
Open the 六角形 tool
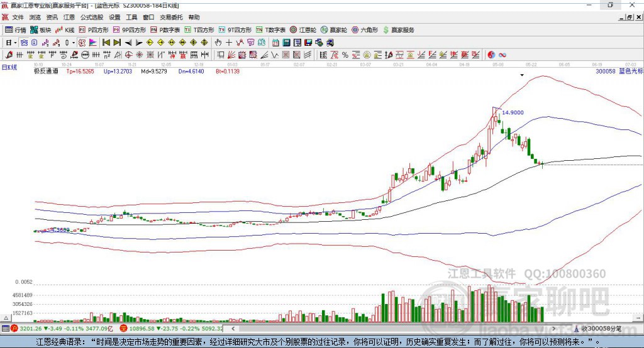click(365, 30)
